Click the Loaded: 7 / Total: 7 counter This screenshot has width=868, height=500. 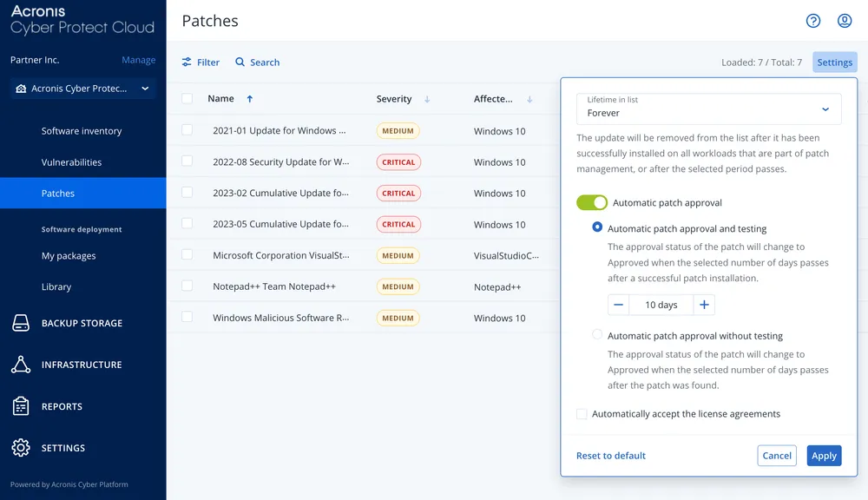[x=761, y=62]
